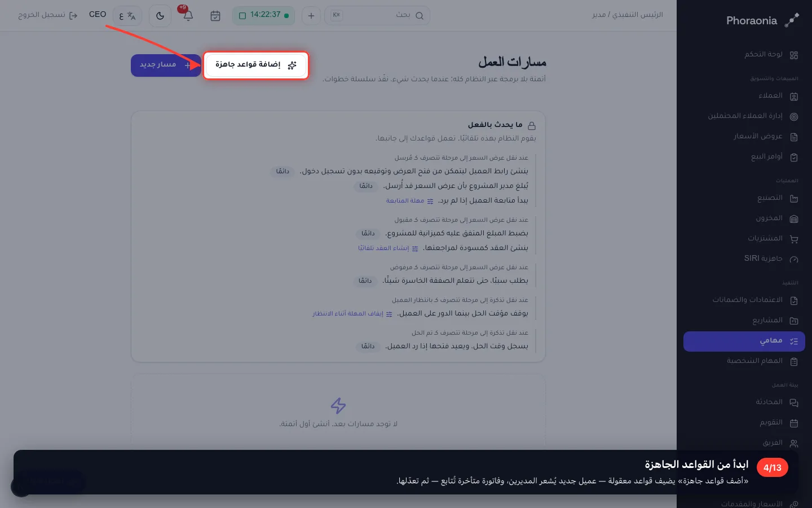
Task: Click the 4/13 tour step badge
Action: pos(772,467)
